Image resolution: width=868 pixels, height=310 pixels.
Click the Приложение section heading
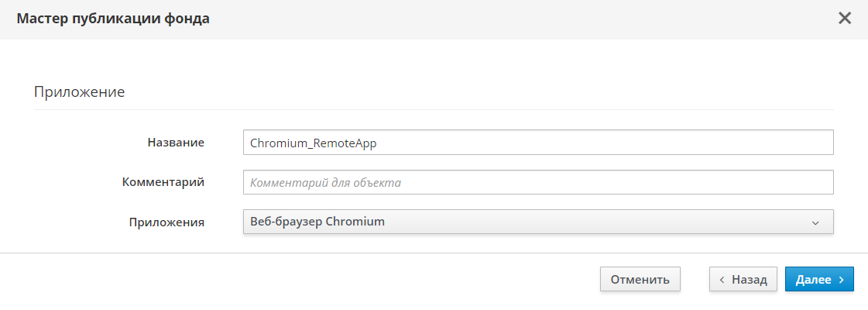pyautogui.click(x=80, y=92)
